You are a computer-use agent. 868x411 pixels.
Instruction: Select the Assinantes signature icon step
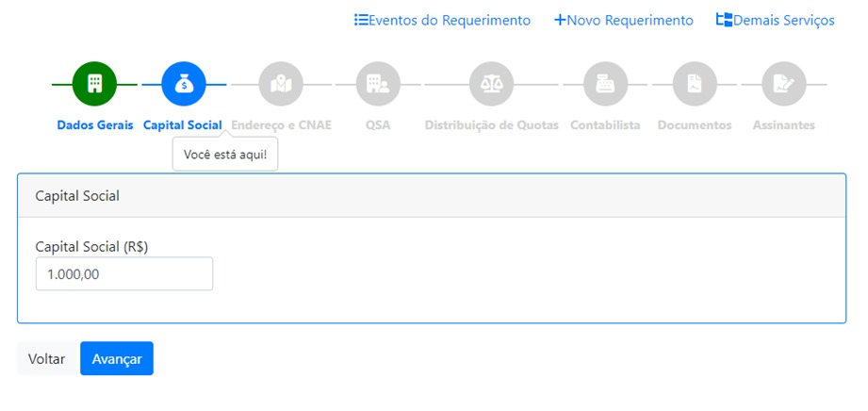point(783,84)
